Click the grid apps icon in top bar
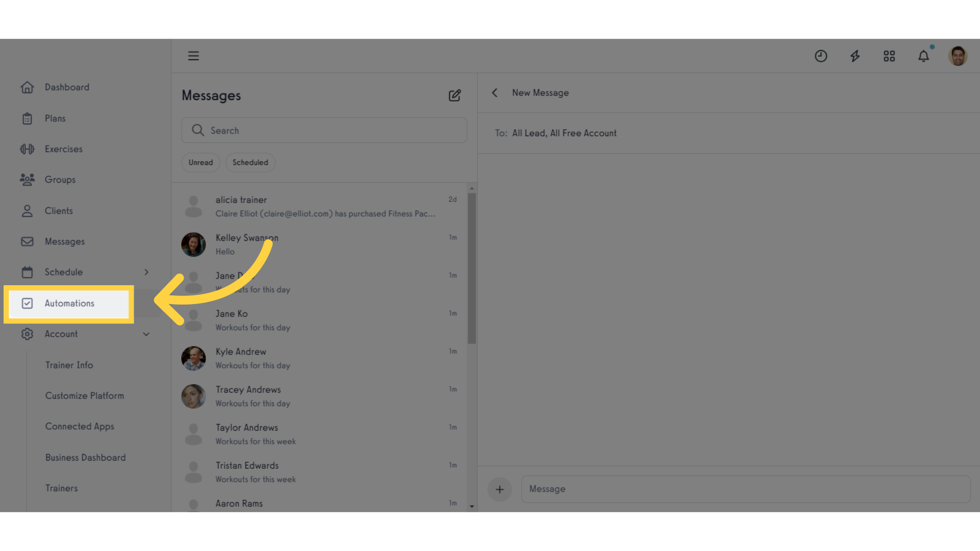This screenshot has height=551, width=980. 890,56
